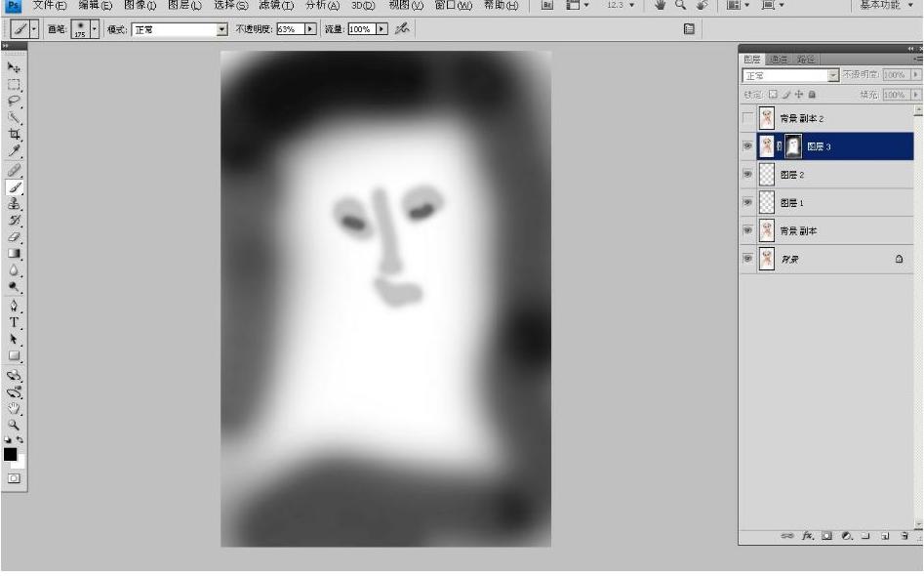Click the background color swatch
The width and height of the screenshot is (924, 576).
(20, 462)
